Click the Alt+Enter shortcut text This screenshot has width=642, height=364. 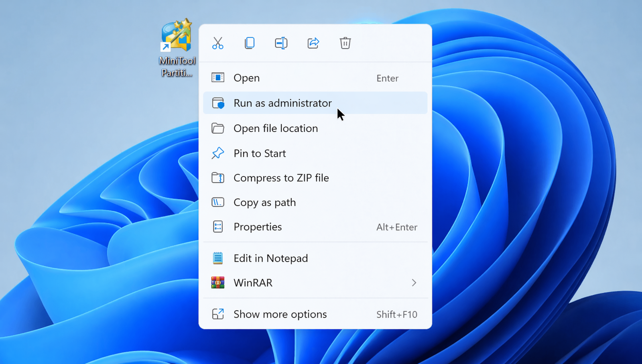point(397,227)
